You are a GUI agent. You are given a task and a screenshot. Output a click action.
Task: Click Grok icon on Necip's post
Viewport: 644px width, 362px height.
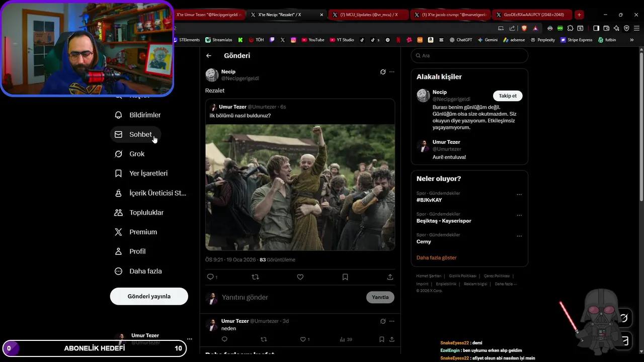coord(383,72)
